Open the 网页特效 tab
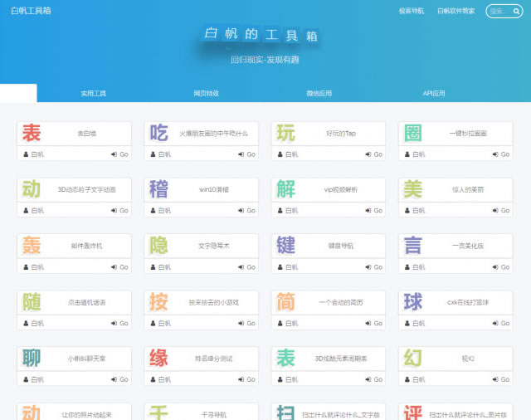This screenshot has width=531, height=420. click(206, 94)
